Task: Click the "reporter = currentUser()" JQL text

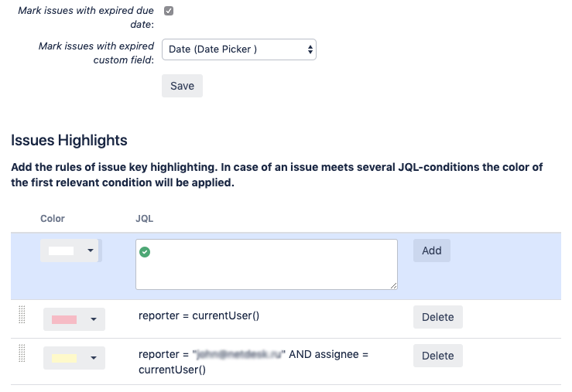Action: (199, 315)
